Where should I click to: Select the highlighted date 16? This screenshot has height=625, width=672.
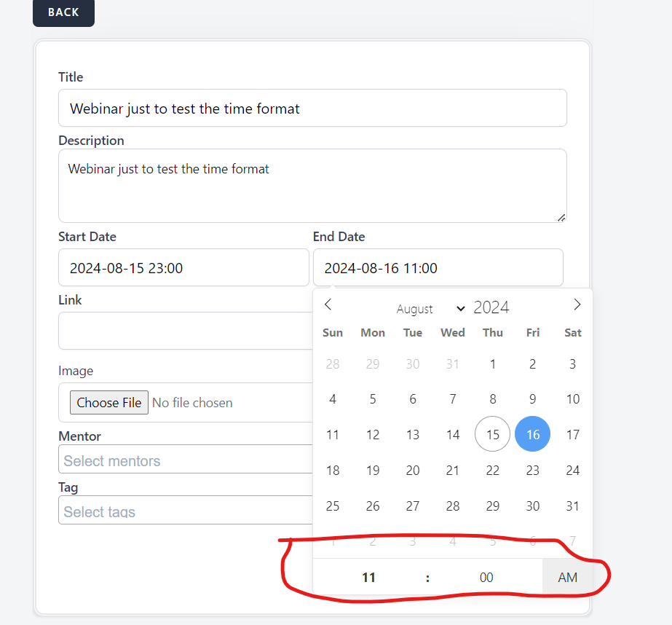(533, 435)
